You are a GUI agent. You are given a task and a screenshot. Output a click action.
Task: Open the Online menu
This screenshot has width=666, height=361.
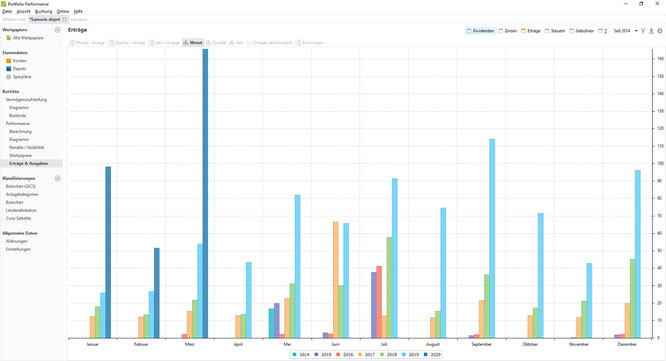click(62, 11)
